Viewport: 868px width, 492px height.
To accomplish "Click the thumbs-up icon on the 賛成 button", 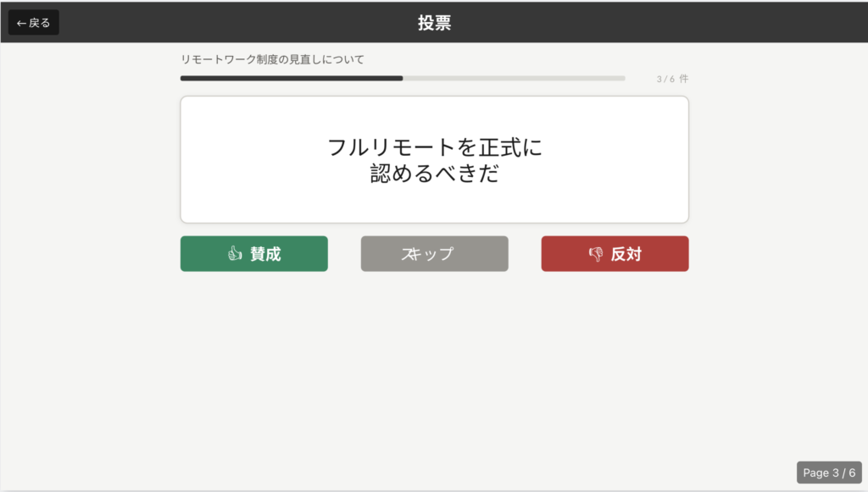I will (235, 254).
